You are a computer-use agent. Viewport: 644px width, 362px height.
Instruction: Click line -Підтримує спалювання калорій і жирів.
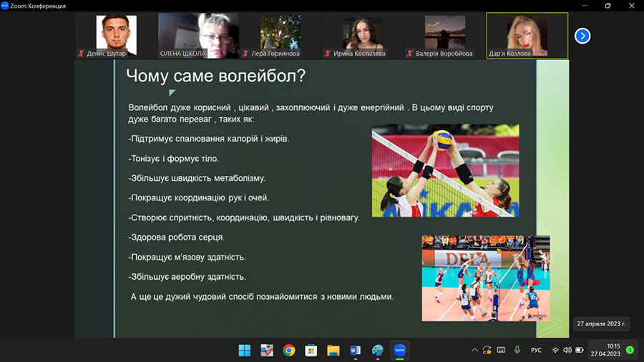click(x=209, y=139)
